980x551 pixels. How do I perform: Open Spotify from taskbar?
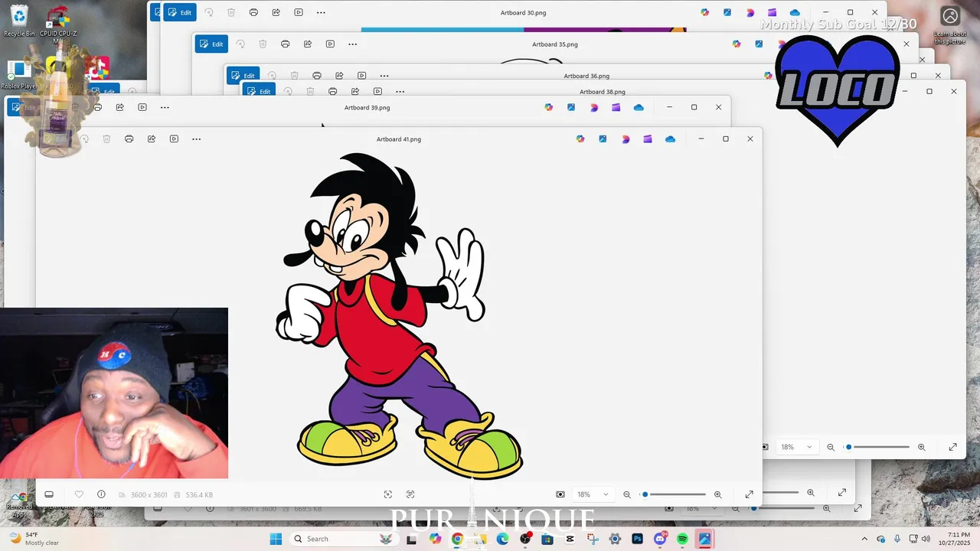pos(682,539)
